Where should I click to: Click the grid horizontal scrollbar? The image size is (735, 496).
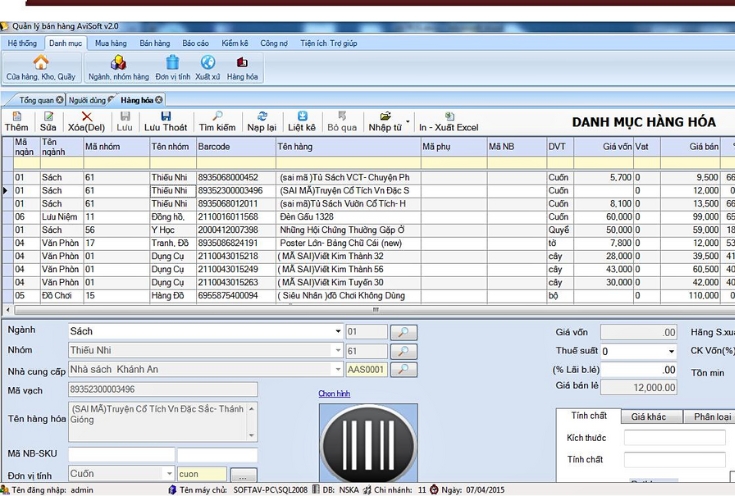(375, 310)
